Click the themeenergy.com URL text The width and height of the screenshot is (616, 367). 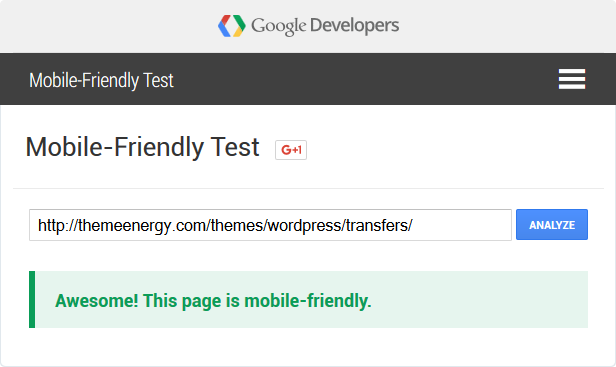coord(225,226)
